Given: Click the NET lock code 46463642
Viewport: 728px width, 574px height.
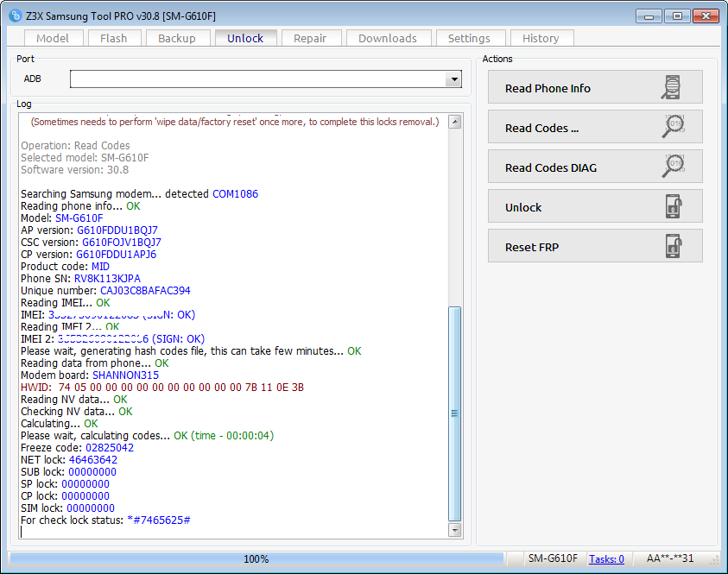Looking at the screenshot, I should (x=93, y=460).
